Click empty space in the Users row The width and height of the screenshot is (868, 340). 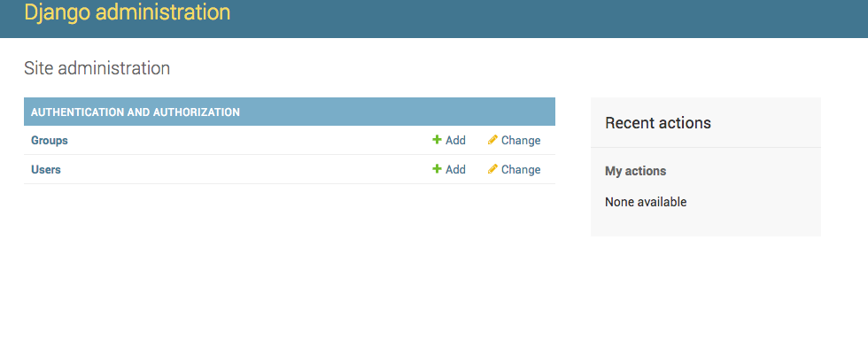[x=249, y=169]
